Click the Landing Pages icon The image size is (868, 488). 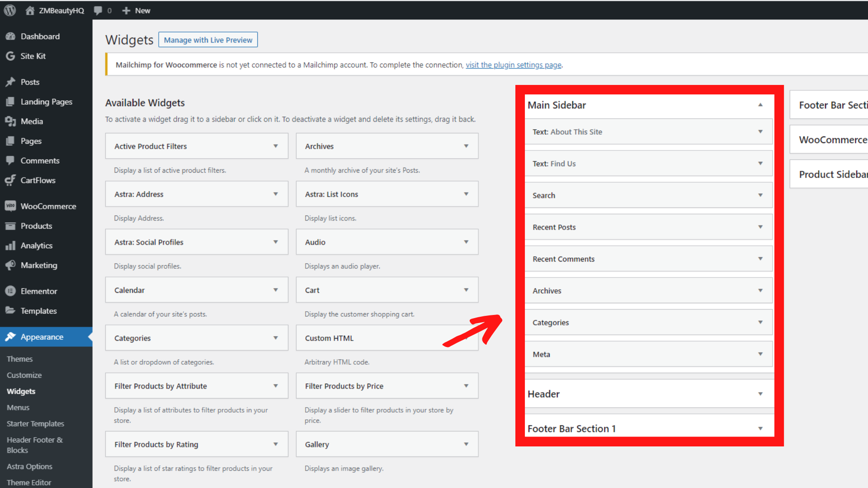pyautogui.click(x=10, y=102)
